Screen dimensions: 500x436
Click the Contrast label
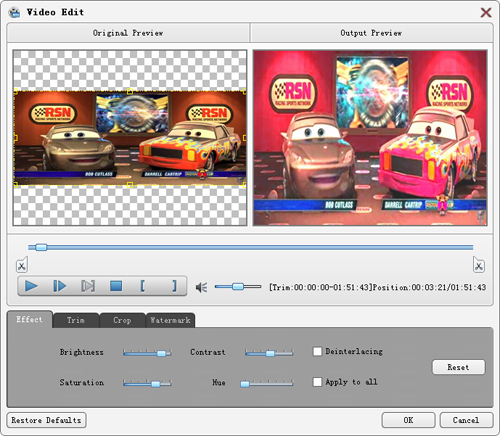[208, 352]
